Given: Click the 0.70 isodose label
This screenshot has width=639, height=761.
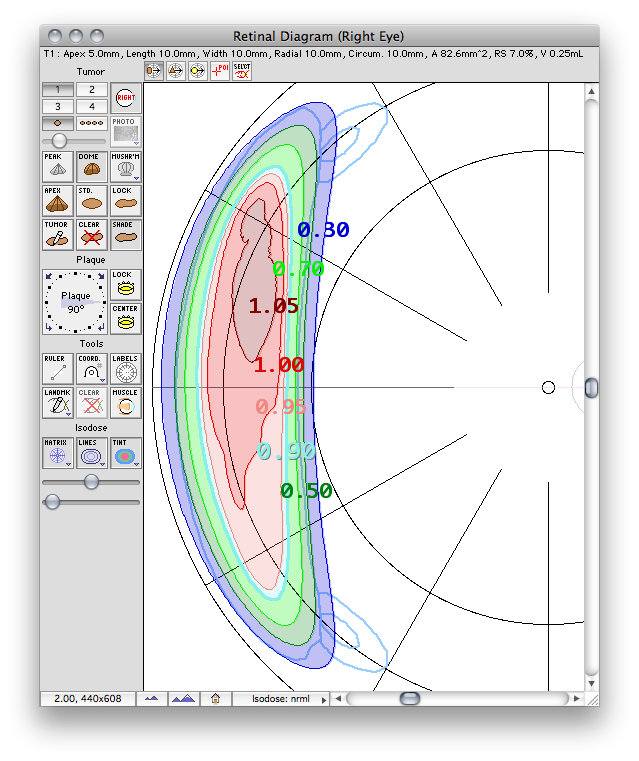Looking at the screenshot, I should pos(298,268).
